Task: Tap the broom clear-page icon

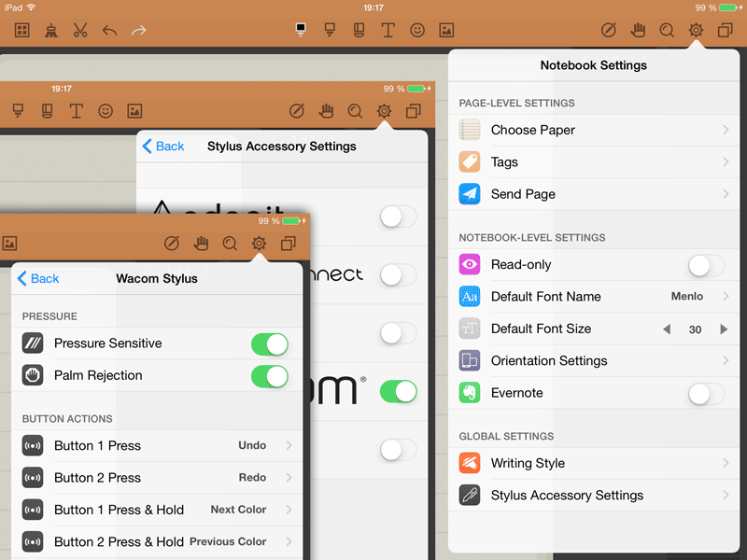Action: 50,30
